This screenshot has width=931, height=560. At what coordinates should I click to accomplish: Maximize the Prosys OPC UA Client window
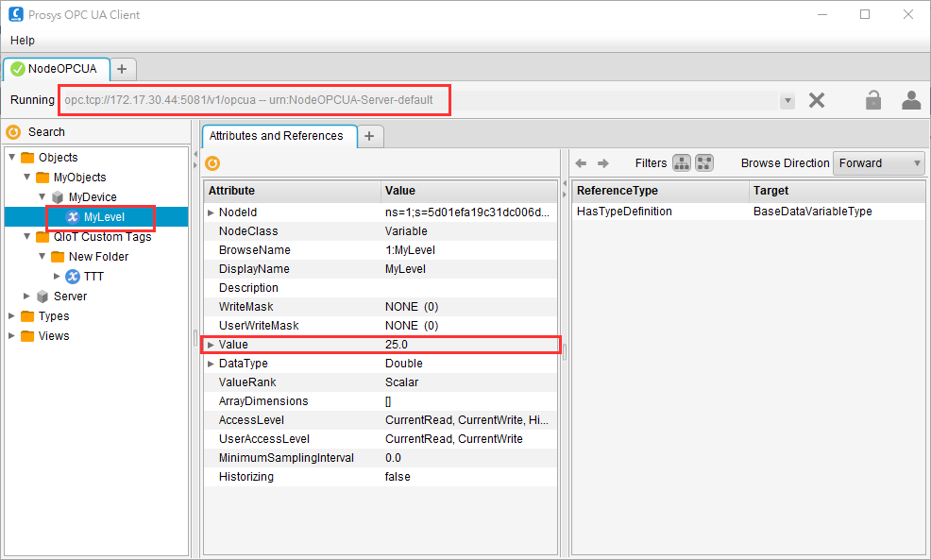point(865,14)
